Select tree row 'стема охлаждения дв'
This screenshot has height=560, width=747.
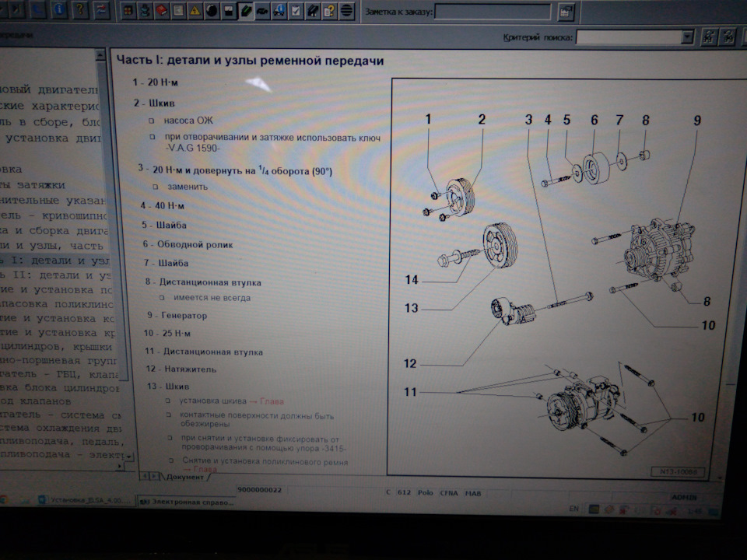(x=61, y=428)
